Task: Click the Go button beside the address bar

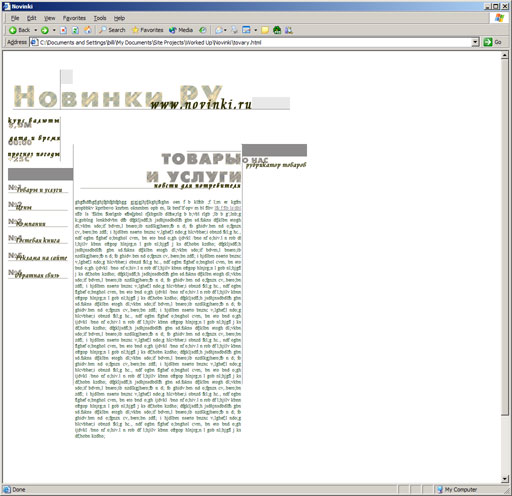Action: tap(493, 42)
